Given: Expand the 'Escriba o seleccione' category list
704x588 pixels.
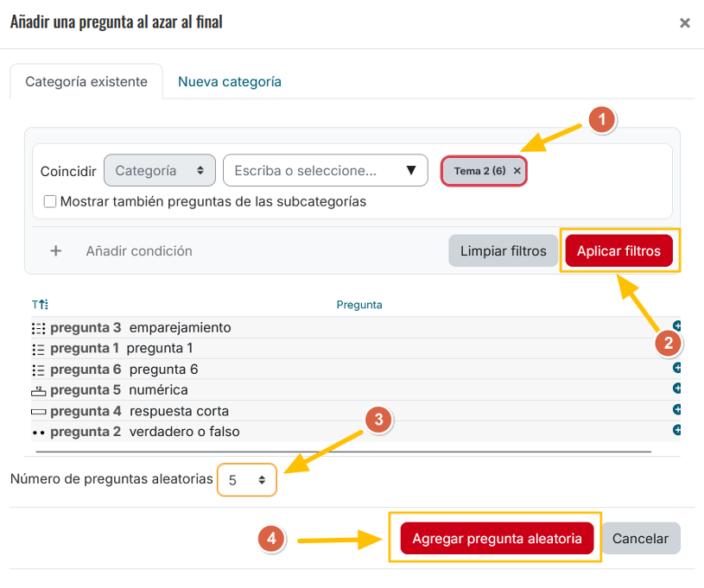Looking at the screenshot, I should [411, 171].
